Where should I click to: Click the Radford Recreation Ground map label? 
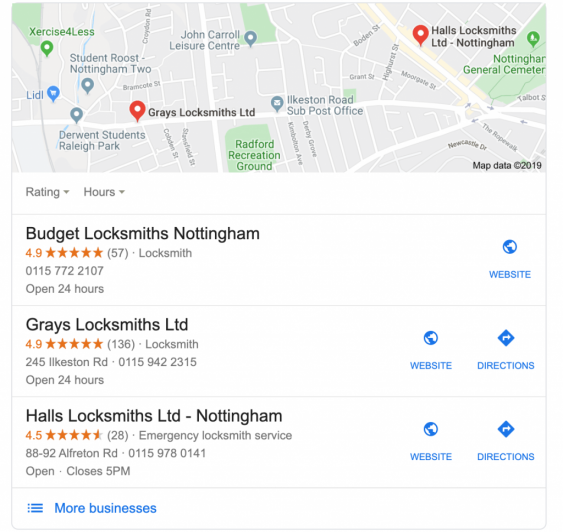pyautogui.click(x=254, y=155)
